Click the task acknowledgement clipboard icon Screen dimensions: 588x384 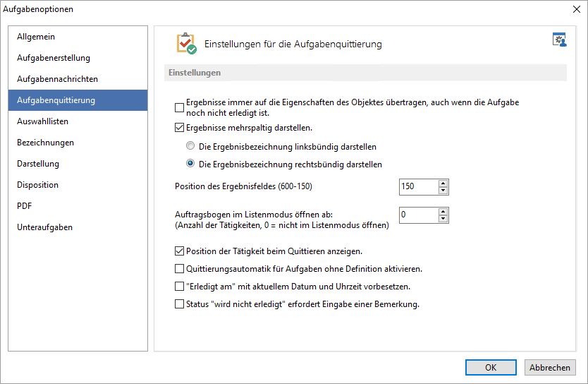(187, 44)
